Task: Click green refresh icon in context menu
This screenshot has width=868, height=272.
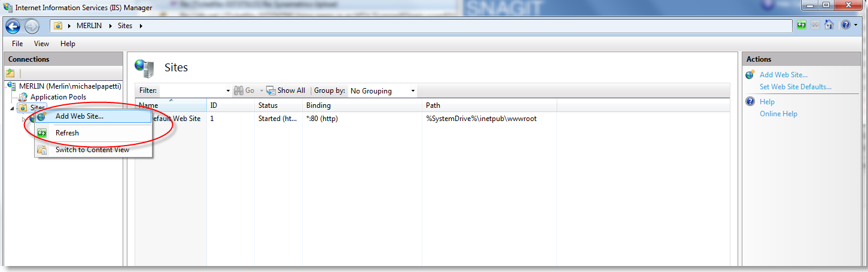Action: click(42, 133)
